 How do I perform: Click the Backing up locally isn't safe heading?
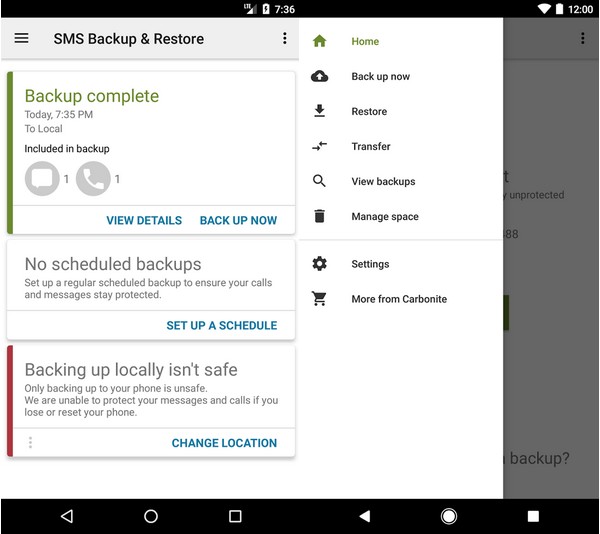[x=131, y=370]
